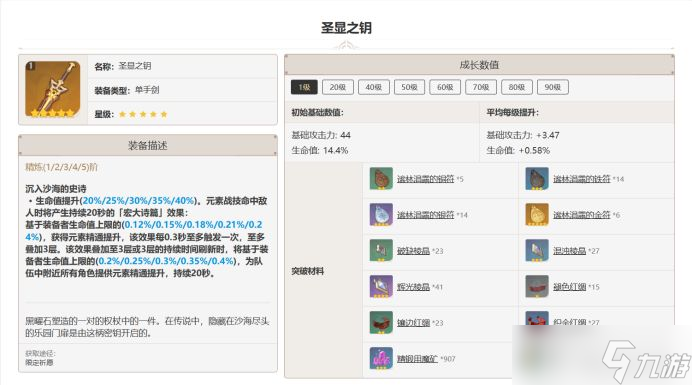Click the page title 圣显之钥
692x385 pixels.
[x=346, y=28]
